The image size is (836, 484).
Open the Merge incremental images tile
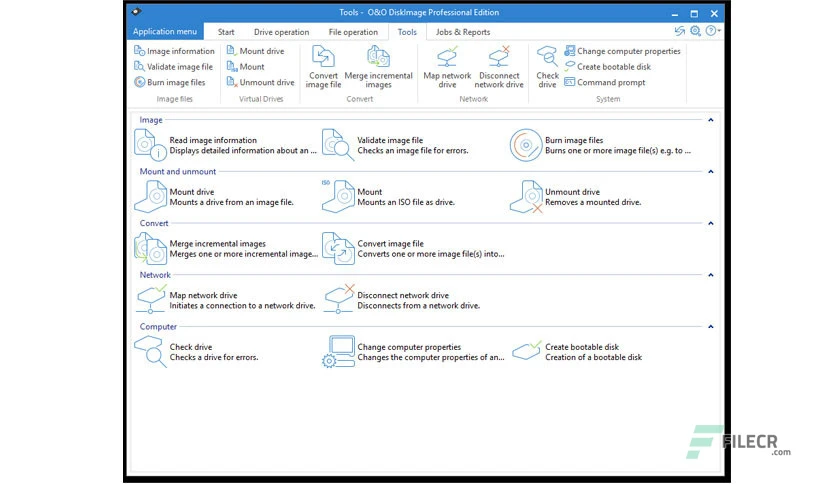coord(226,248)
